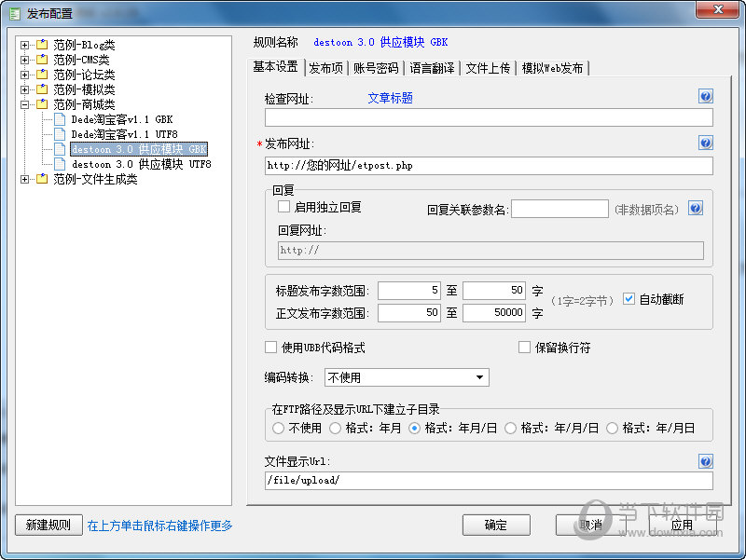Viewport: 746px width, 560px height.
Task: Click the 发布网址 input field
Action: click(489, 166)
